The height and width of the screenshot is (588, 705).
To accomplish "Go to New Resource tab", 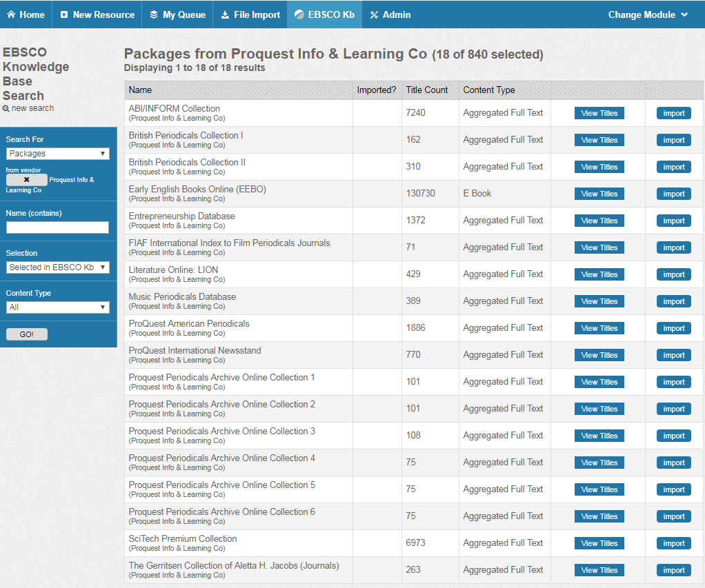I will point(97,14).
